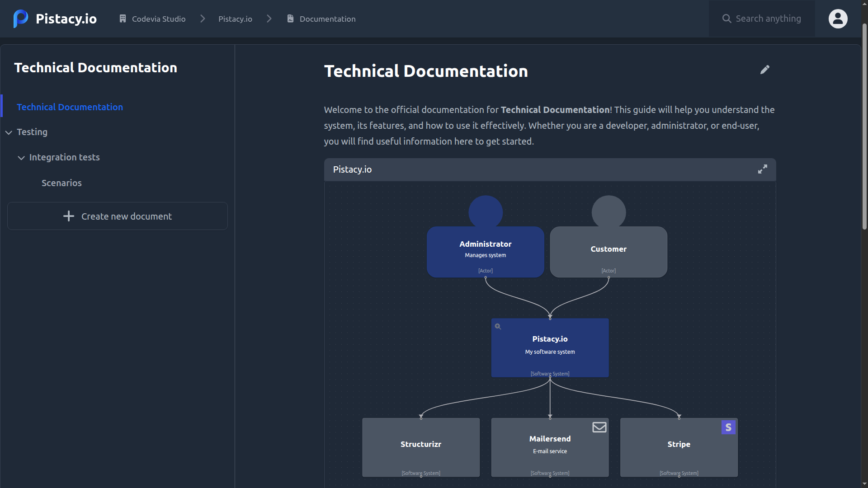Select the Structurizr node
This screenshot has height=488, width=868.
coord(421,447)
